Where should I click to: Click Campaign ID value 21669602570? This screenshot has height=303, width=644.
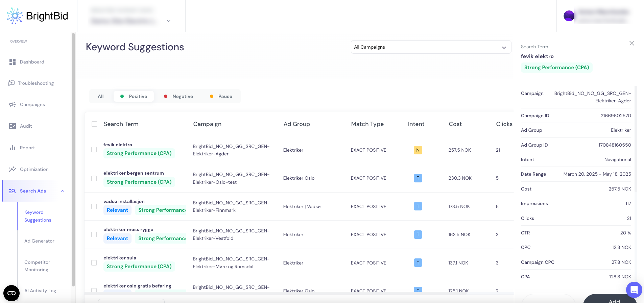point(616,116)
